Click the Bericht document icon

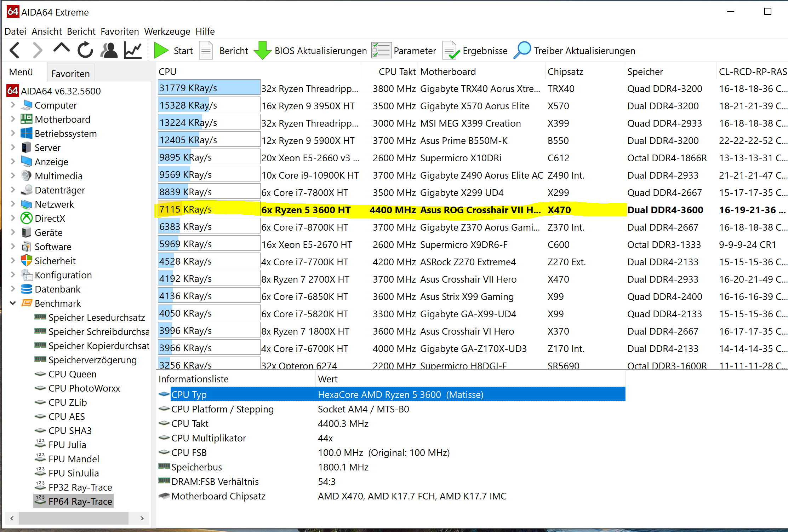tap(206, 50)
